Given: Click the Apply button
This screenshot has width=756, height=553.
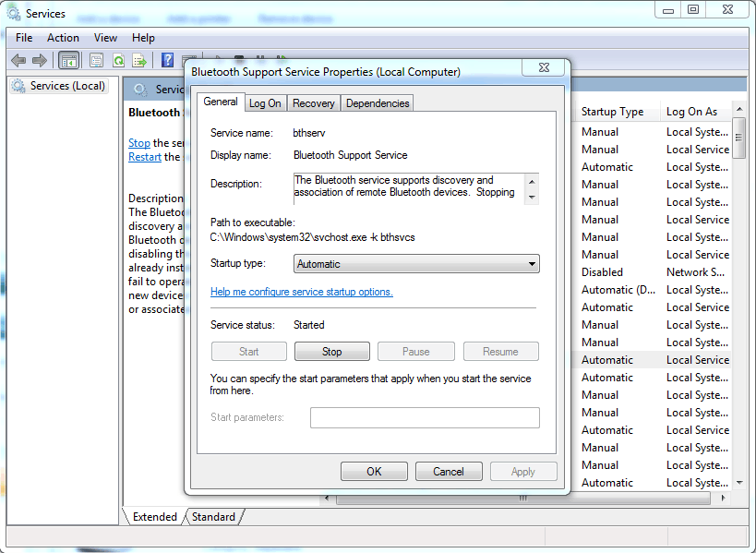Looking at the screenshot, I should point(523,472).
